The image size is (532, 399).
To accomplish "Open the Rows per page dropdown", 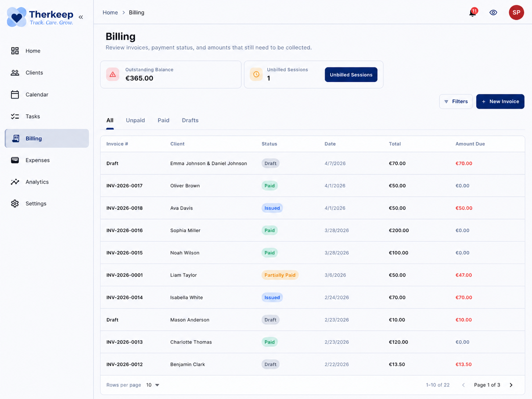I will (152, 385).
